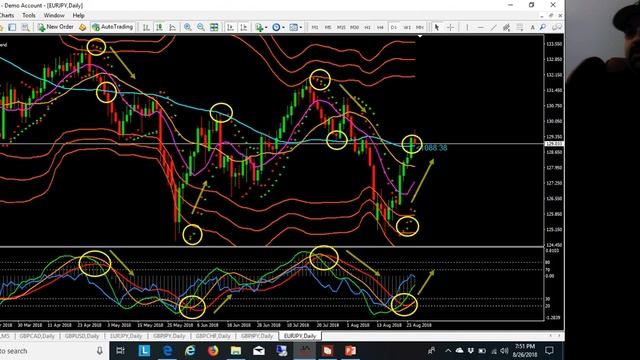Activate the taskbar microphone icon

click(100, 351)
